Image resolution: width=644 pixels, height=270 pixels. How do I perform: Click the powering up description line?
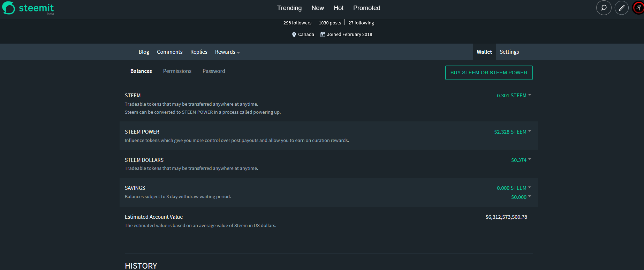coord(203,112)
